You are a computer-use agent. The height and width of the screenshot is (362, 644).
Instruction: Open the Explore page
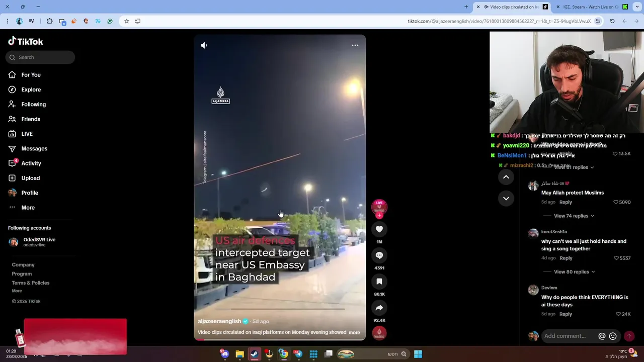pos(25,89)
